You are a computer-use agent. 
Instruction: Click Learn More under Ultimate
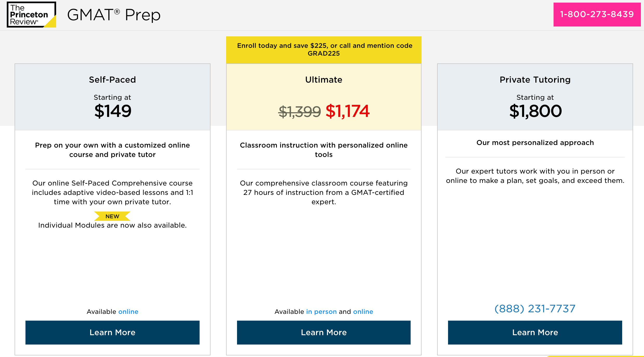point(324,333)
